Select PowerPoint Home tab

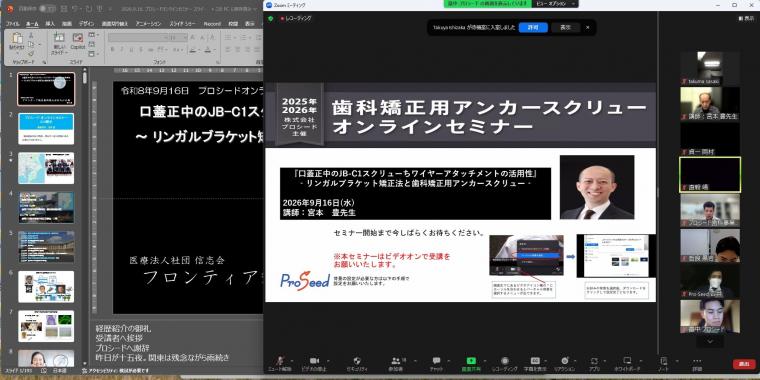coord(32,23)
